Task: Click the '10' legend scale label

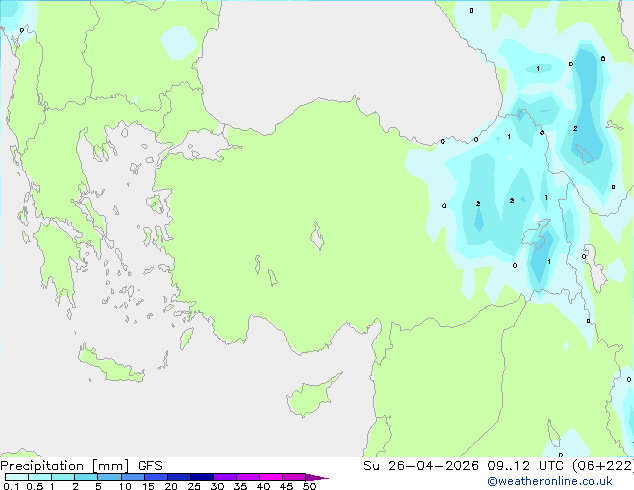Action: 125,486
